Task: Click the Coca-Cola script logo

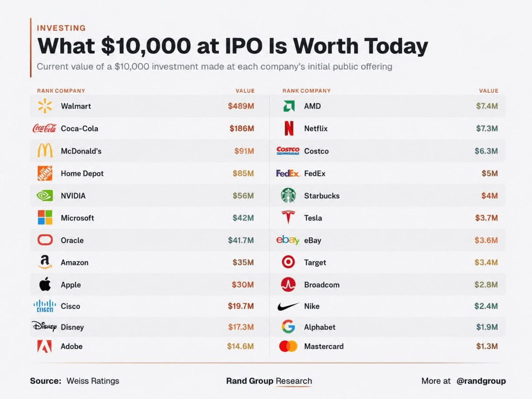Action: (44, 128)
